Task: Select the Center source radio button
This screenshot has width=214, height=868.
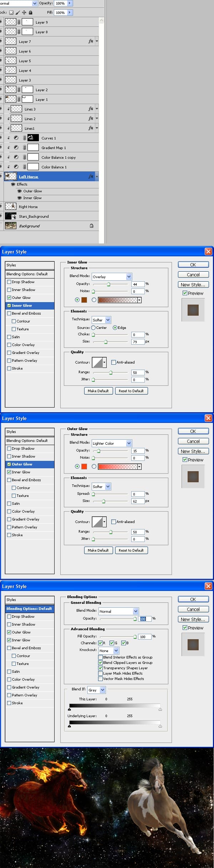Action: pyautogui.click(x=93, y=327)
